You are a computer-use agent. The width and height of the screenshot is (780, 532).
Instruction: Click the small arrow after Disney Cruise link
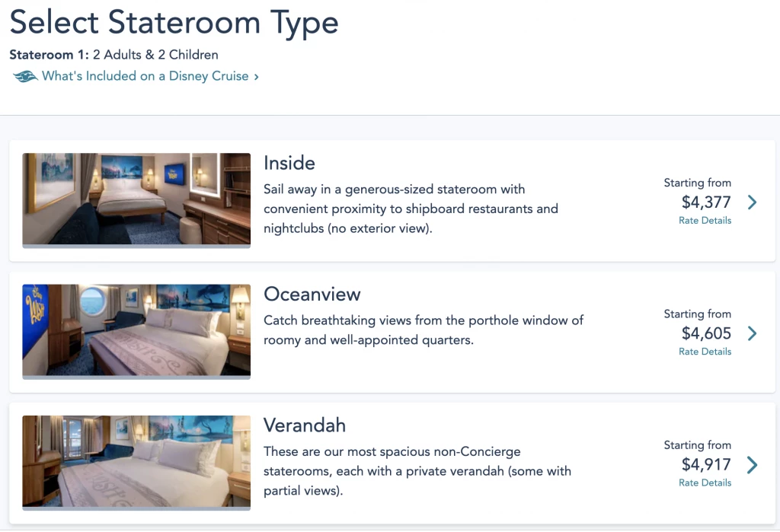256,77
